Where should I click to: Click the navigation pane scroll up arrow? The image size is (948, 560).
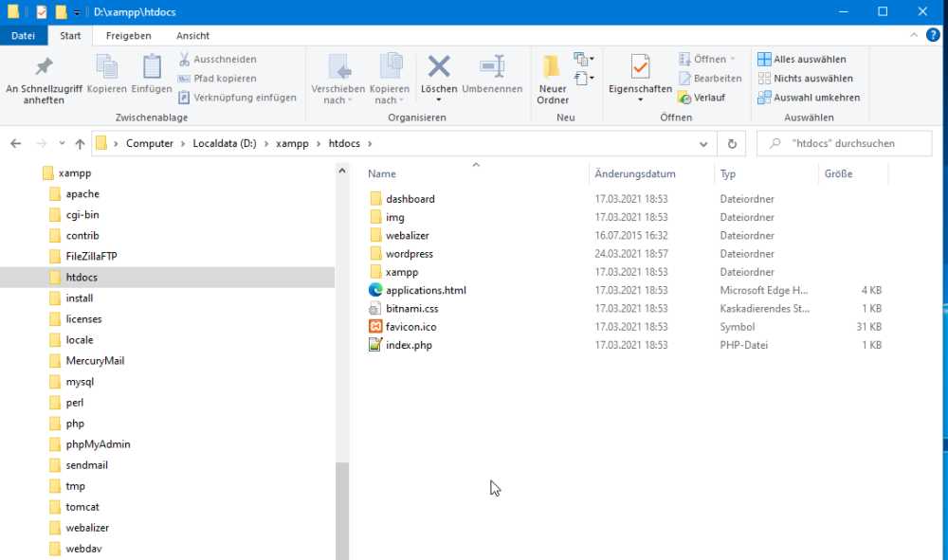342,171
